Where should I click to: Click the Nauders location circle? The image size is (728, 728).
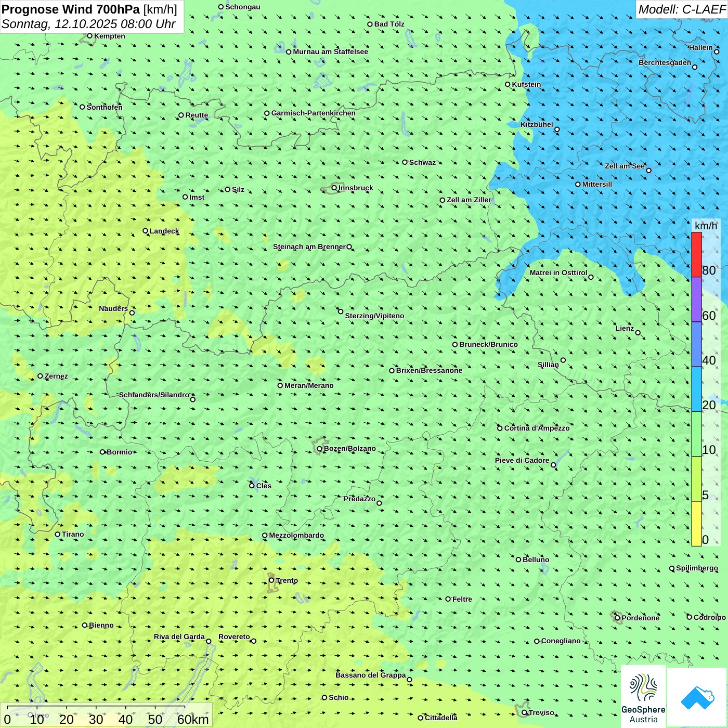pyautogui.click(x=132, y=313)
